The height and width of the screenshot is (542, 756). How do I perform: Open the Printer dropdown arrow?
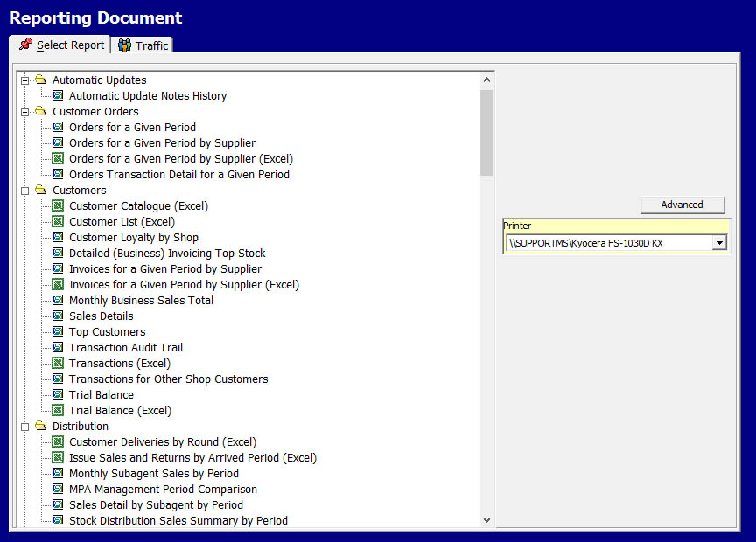tap(719, 243)
